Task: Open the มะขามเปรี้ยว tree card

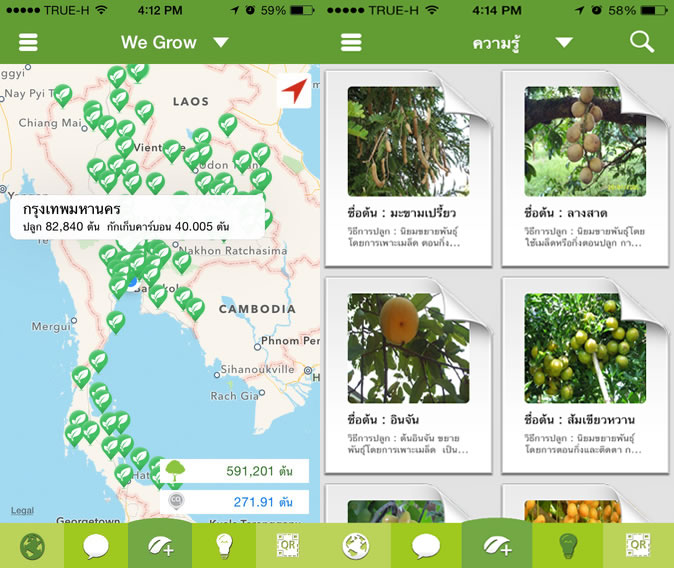Action: click(408, 169)
